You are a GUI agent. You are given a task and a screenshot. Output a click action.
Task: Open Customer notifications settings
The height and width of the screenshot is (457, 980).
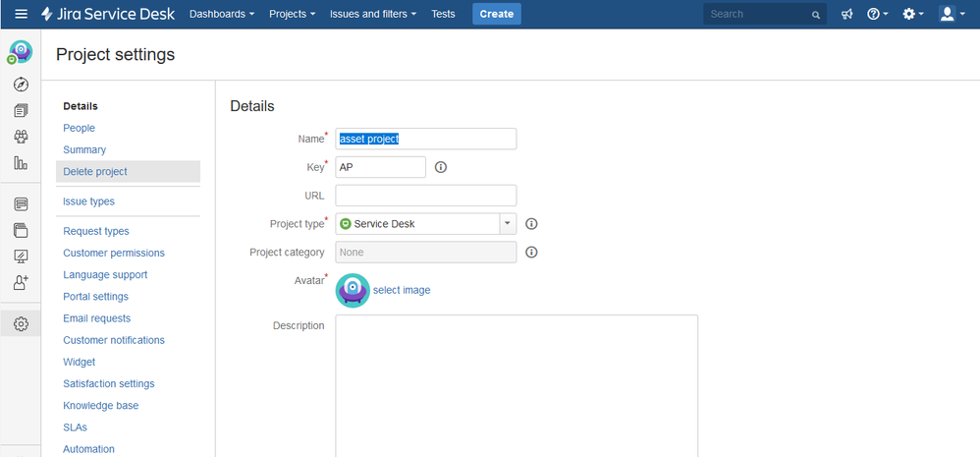point(114,340)
